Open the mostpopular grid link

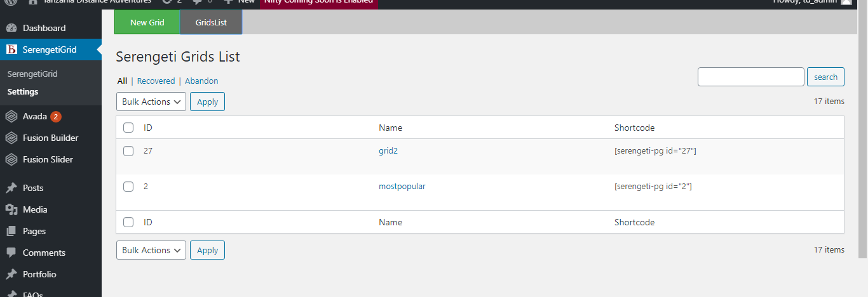[x=402, y=187]
